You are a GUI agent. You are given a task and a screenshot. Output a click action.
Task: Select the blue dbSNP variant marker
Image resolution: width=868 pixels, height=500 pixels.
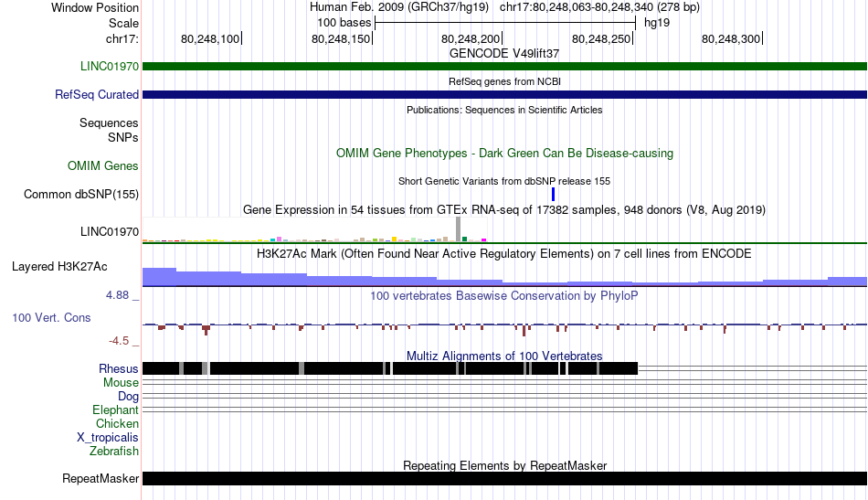tap(553, 195)
